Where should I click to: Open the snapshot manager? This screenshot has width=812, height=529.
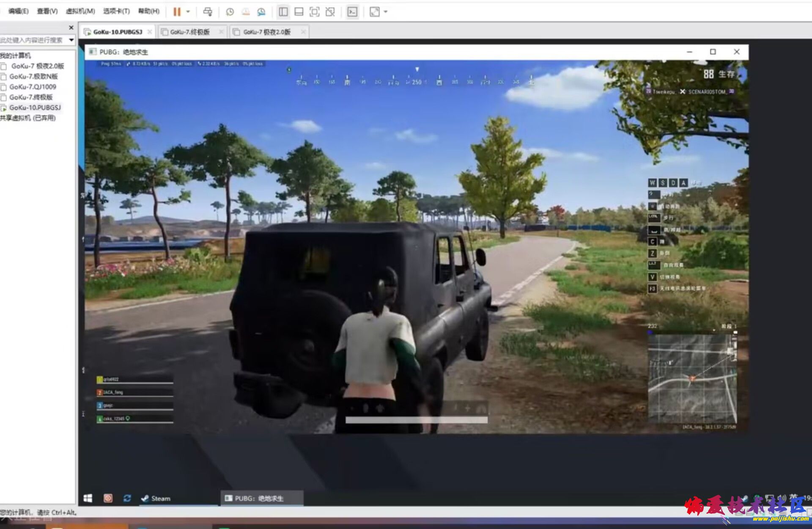pyautogui.click(x=261, y=12)
